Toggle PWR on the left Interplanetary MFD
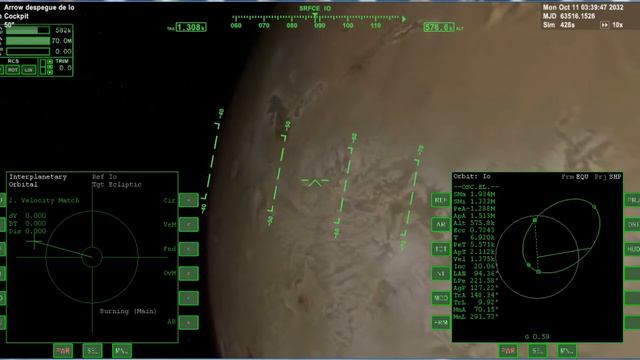640x360 pixels. 63,351
